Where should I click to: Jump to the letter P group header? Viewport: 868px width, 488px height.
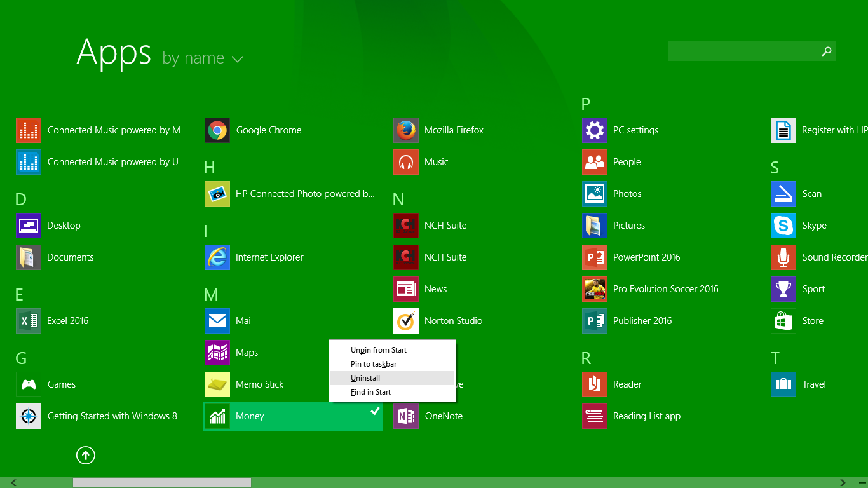coord(586,104)
